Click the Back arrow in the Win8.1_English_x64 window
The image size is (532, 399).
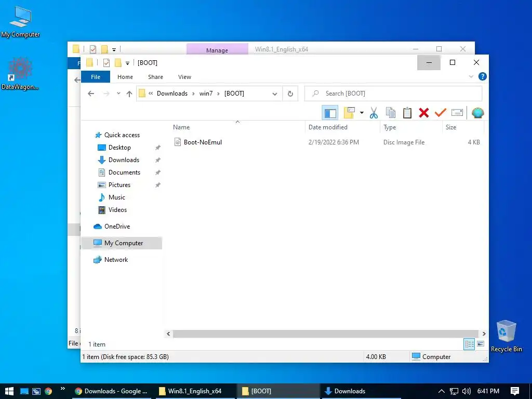(77, 80)
